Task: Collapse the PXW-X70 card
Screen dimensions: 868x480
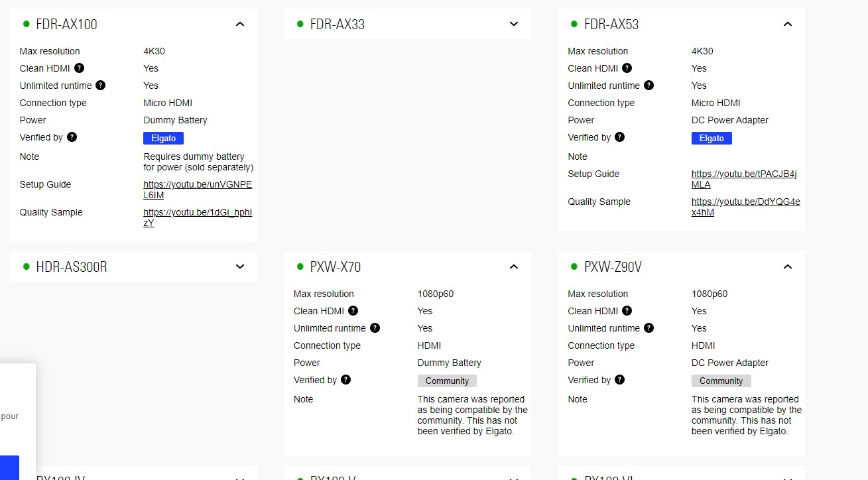Action: point(514,267)
